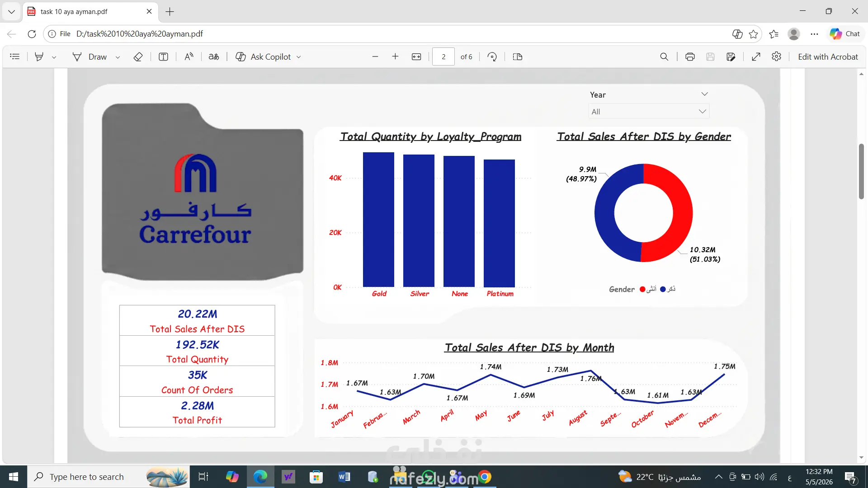The image size is (868, 488).
Task: Click the Save As icon
Action: point(731,56)
